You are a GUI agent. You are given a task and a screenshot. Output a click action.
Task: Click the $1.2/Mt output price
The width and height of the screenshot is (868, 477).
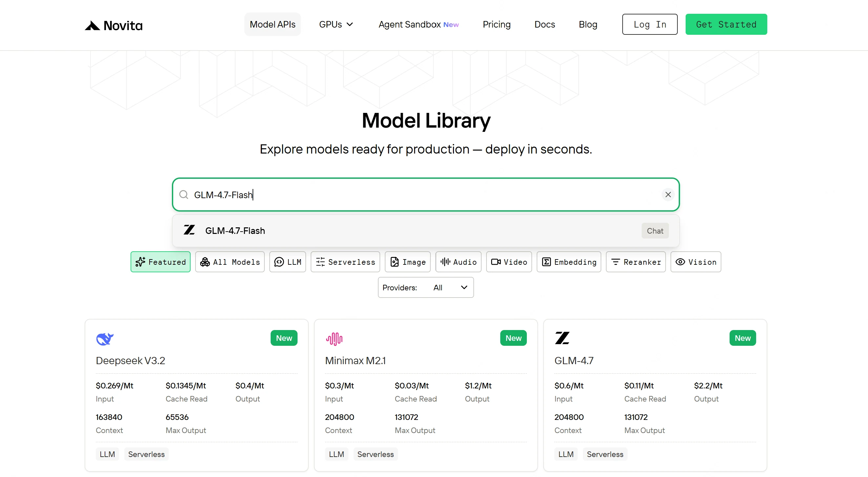[x=478, y=385]
